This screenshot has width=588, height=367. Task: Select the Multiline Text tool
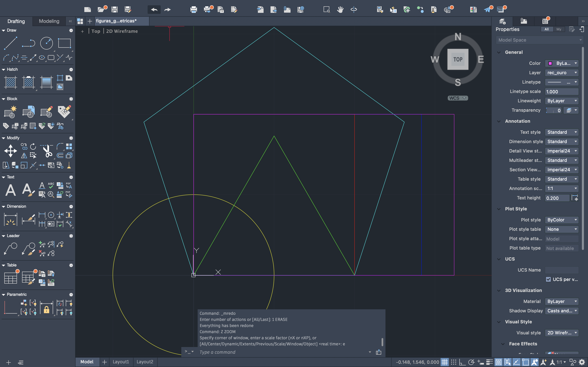click(x=11, y=190)
